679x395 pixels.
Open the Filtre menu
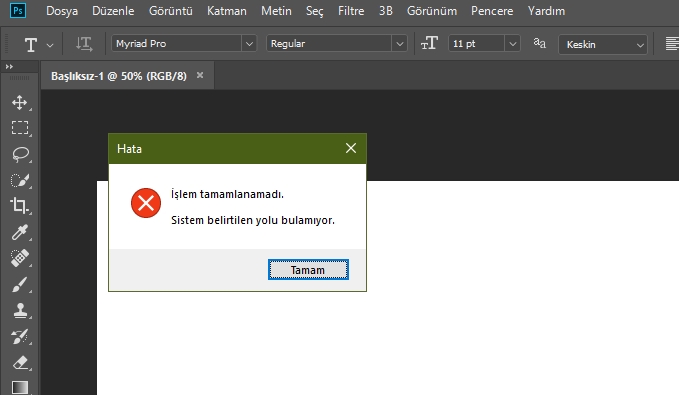(x=351, y=11)
